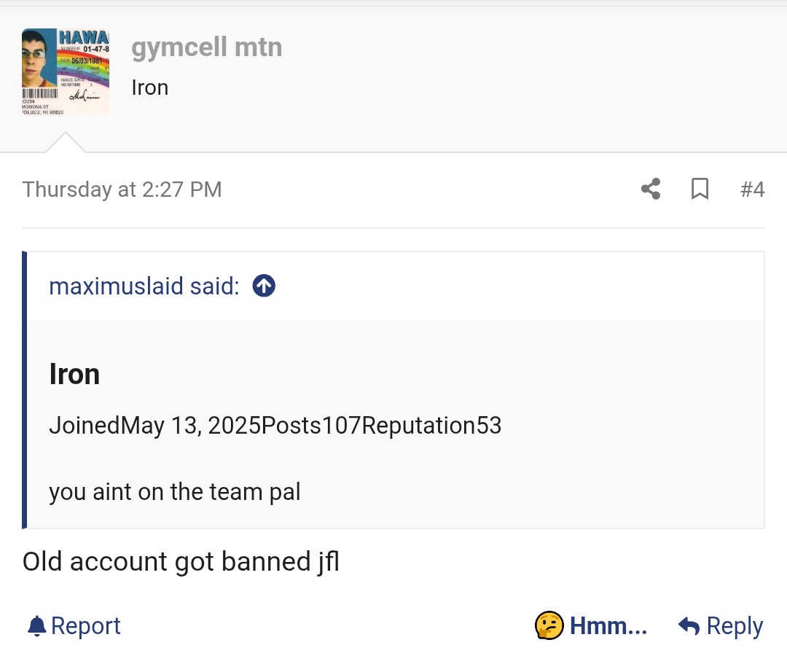This screenshot has width=787, height=672.
Task: Click the Thursday at 2:27 PM timestamp
Action: (x=122, y=190)
